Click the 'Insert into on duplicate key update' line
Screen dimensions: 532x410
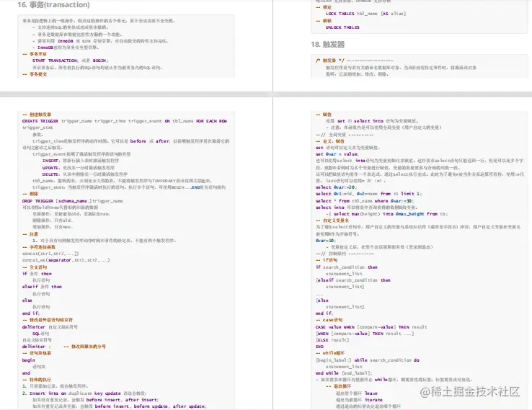click(84, 393)
